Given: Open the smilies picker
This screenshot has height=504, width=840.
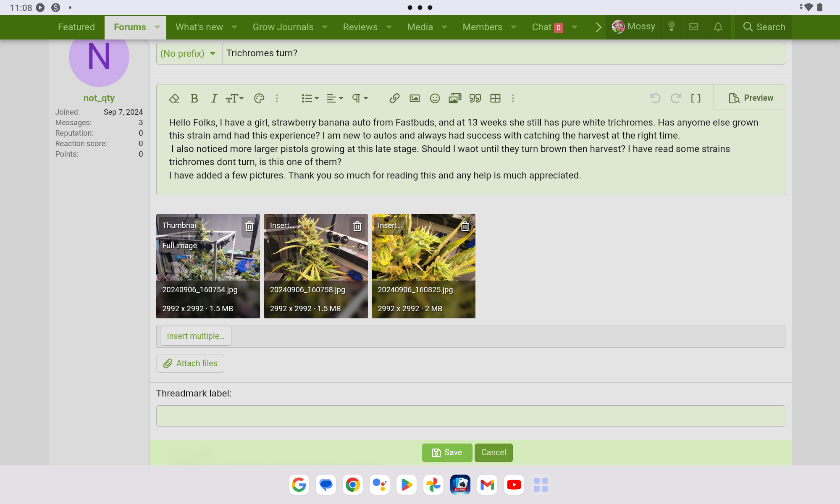Looking at the screenshot, I should click(x=435, y=98).
